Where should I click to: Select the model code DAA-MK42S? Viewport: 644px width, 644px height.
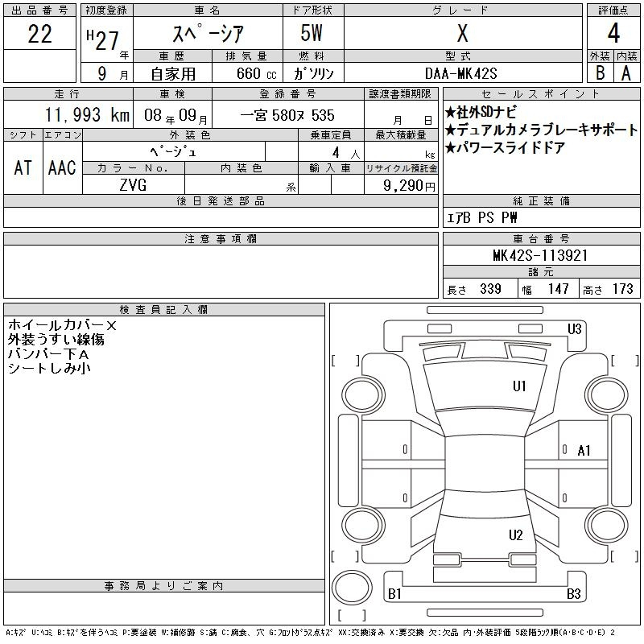pos(461,72)
